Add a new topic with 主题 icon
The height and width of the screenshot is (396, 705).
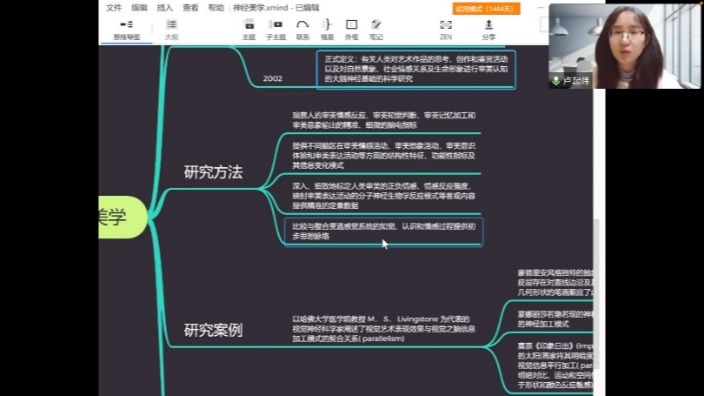coord(249,29)
